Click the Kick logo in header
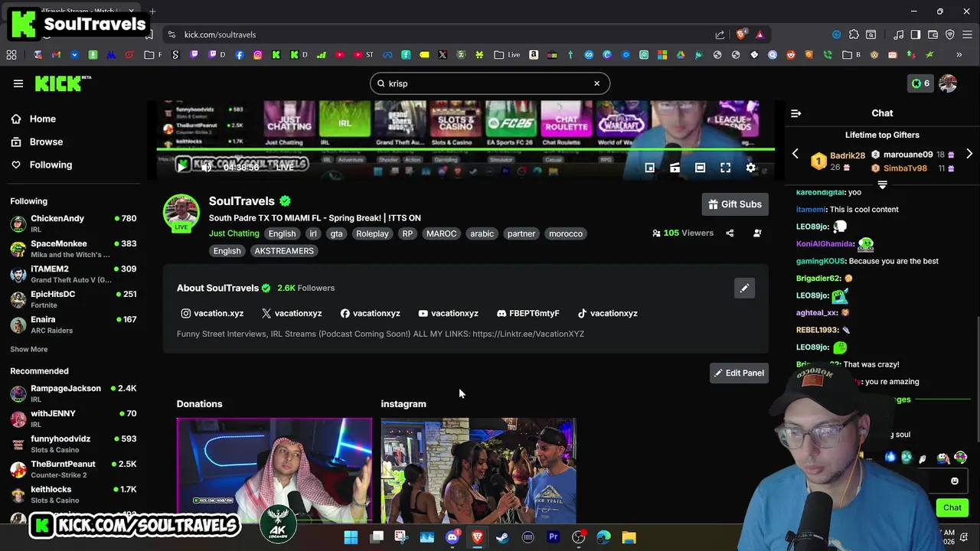The height and width of the screenshot is (551, 980). (x=63, y=83)
